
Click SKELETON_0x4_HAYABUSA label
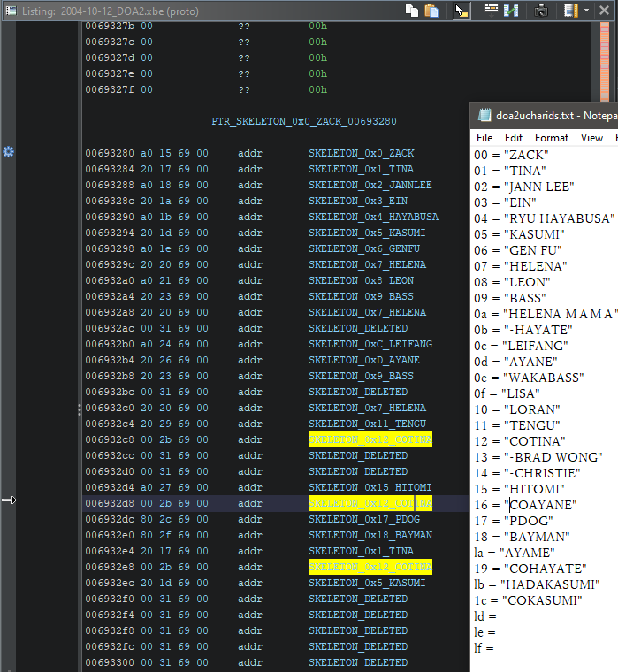point(373,217)
